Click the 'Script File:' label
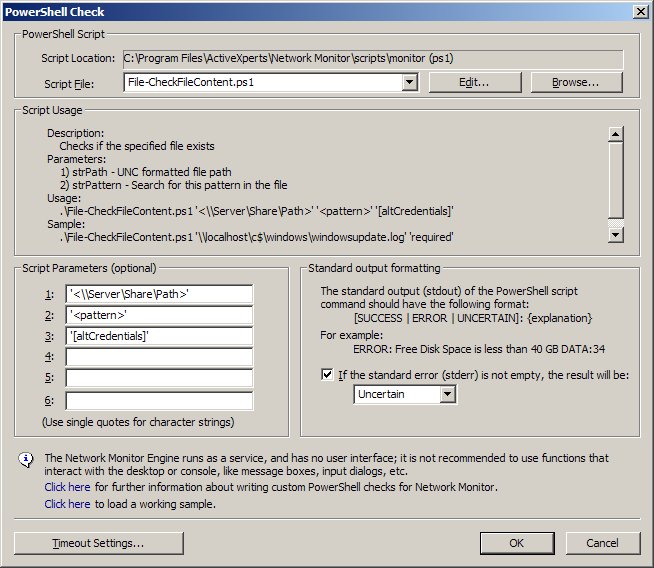 pos(69,84)
